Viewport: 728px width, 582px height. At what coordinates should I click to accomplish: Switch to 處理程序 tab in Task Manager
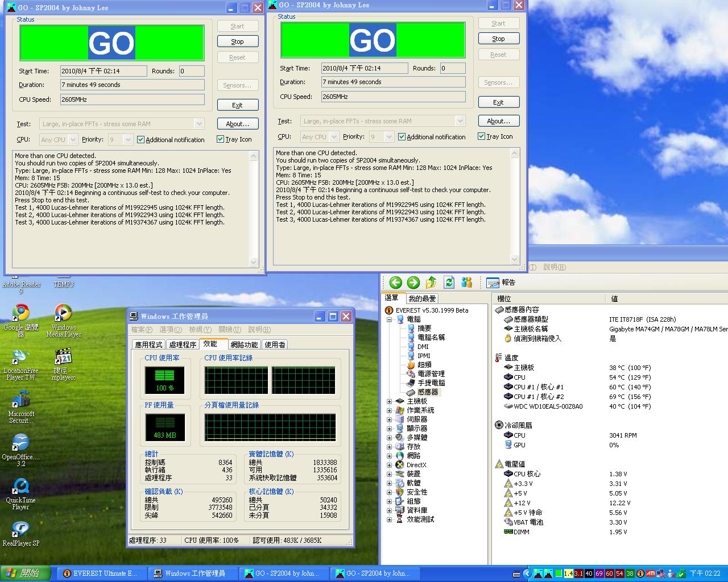(183, 345)
